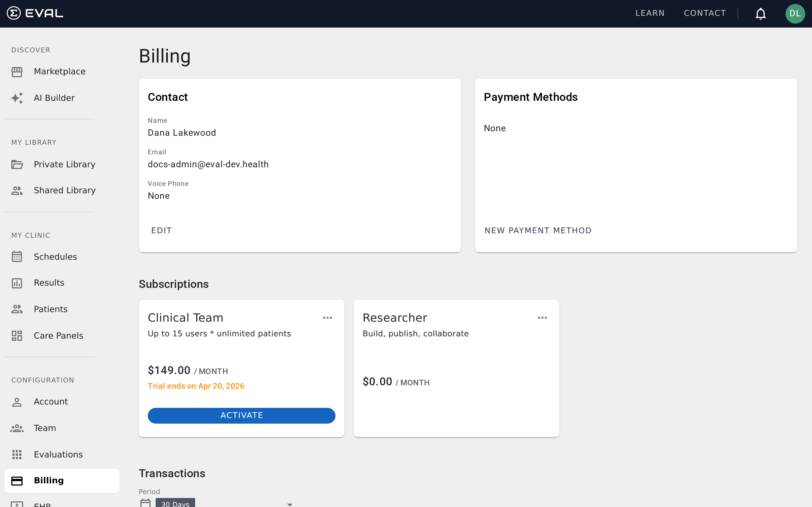Image resolution: width=812 pixels, height=507 pixels.
Task: Open the Private Library folder icon
Action: pyautogui.click(x=17, y=164)
